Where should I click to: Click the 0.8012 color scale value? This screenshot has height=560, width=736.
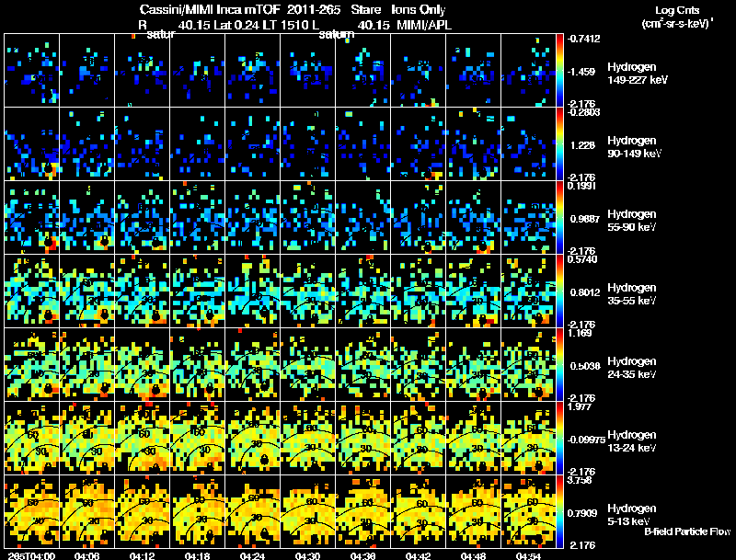585,292
